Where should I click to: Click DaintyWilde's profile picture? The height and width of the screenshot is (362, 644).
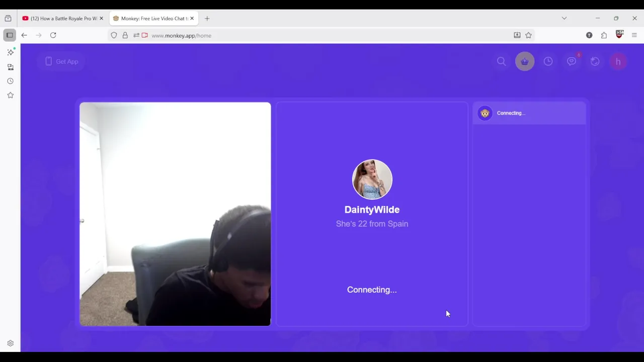pyautogui.click(x=372, y=179)
